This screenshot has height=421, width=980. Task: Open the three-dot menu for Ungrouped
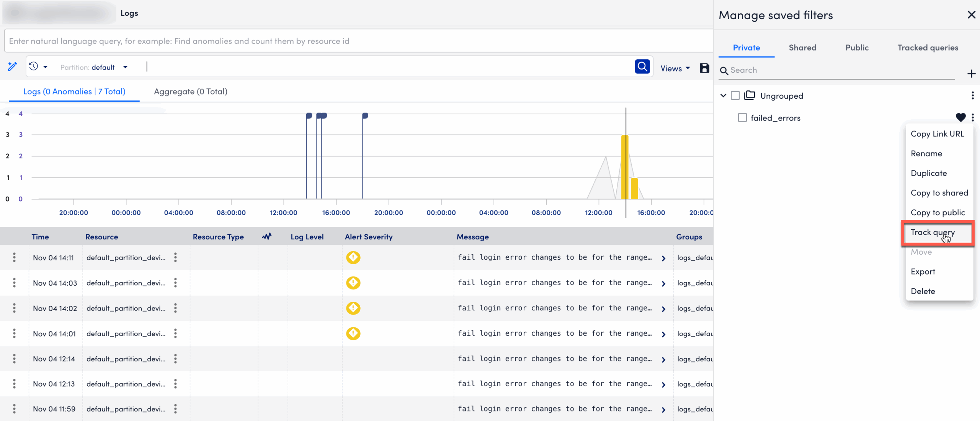973,96
